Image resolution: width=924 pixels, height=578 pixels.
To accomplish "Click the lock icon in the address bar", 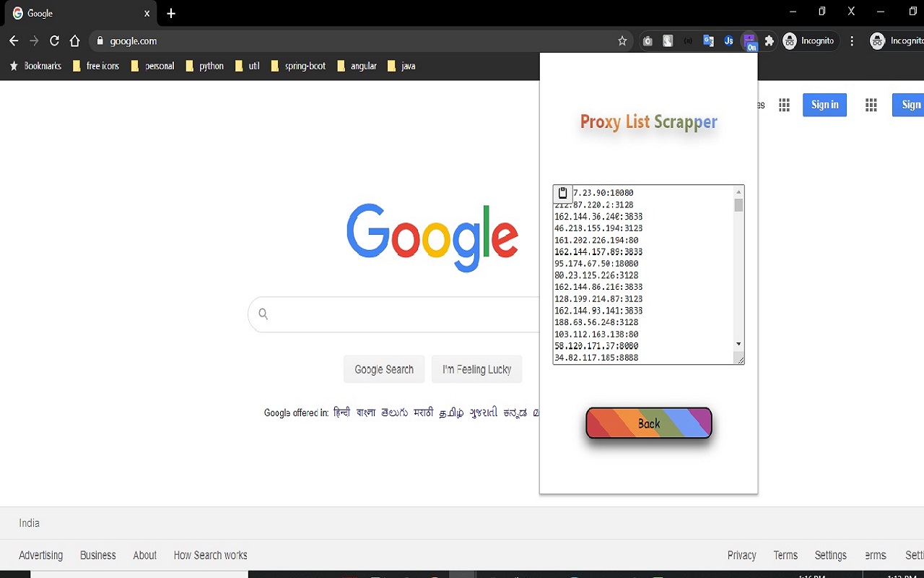I will click(100, 41).
